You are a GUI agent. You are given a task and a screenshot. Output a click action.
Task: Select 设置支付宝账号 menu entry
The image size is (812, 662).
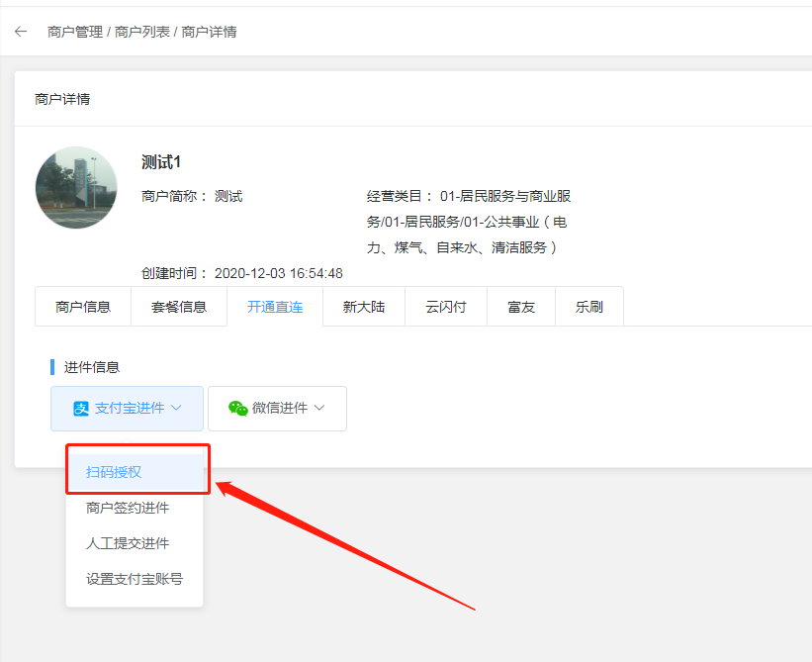tap(135, 579)
